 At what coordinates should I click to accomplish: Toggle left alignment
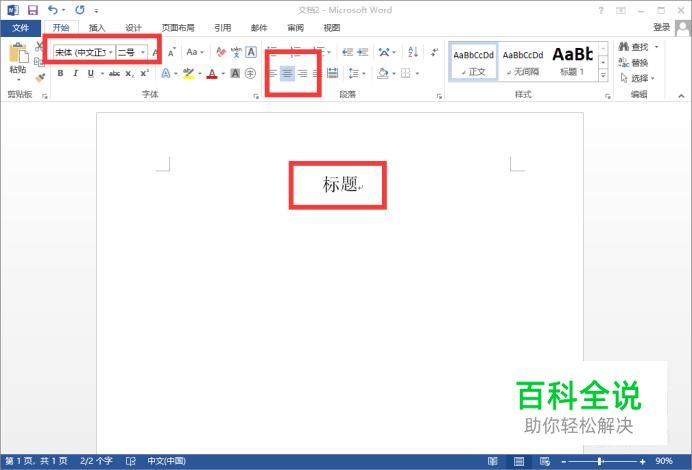pyautogui.click(x=273, y=73)
